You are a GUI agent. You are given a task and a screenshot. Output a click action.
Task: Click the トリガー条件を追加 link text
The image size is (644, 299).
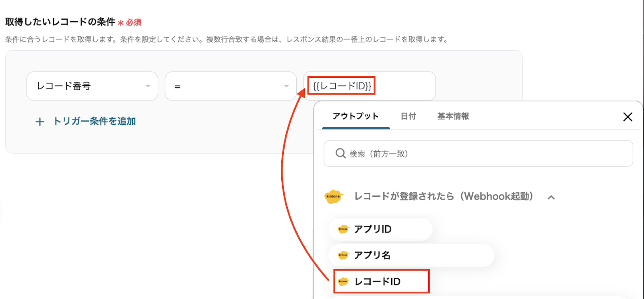tap(95, 121)
